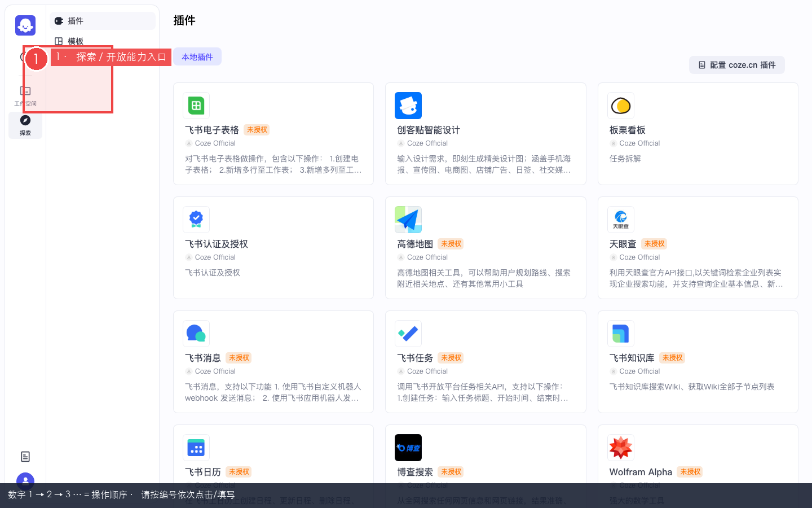Click the 天眼查 plugin icon
Image resolution: width=812 pixels, height=508 pixels.
(621, 220)
